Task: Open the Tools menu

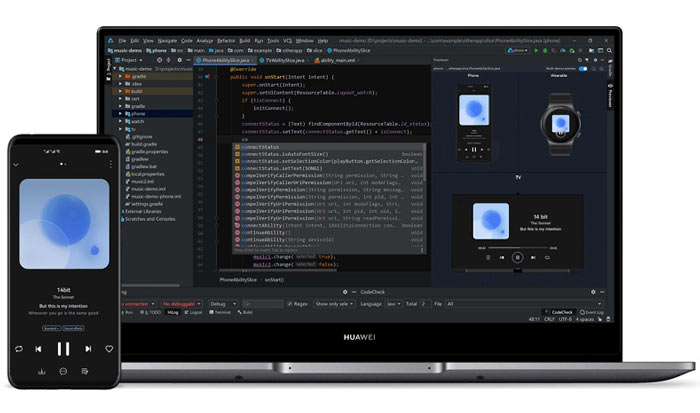Action: (x=273, y=41)
